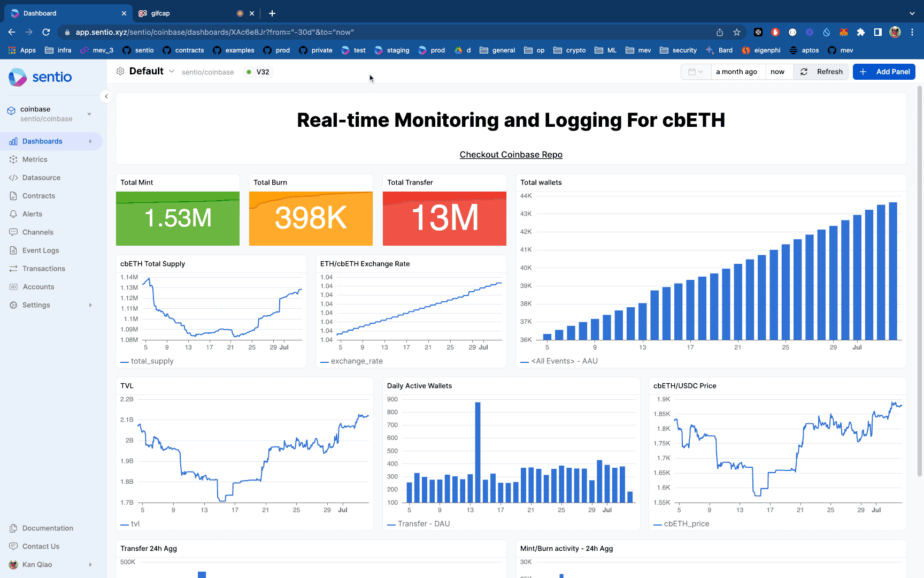Toggle the tvl series in the legend
The image size is (924, 578).
click(x=130, y=524)
